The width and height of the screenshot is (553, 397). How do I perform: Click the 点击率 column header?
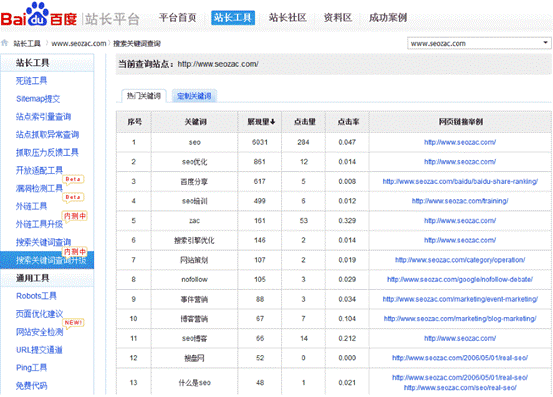pos(348,122)
